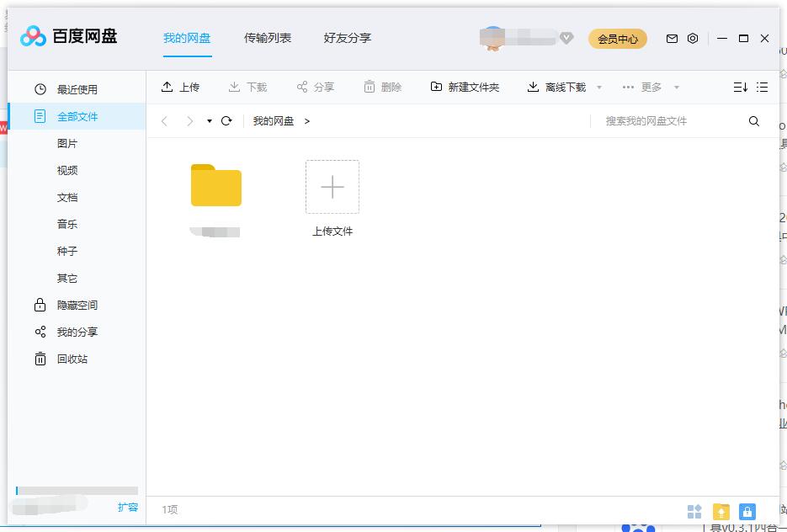Click the membership diamond badge icon

coord(566,38)
